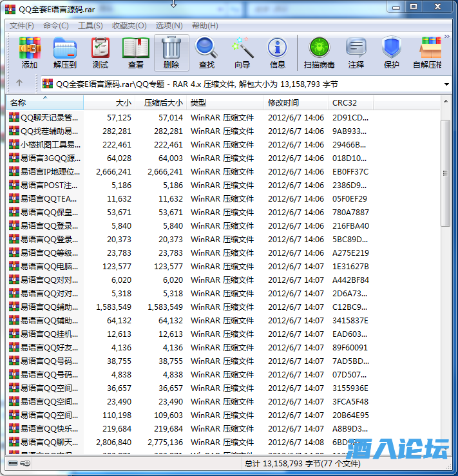
Task: Click the scrollbar up arrow
Action: coord(446,101)
